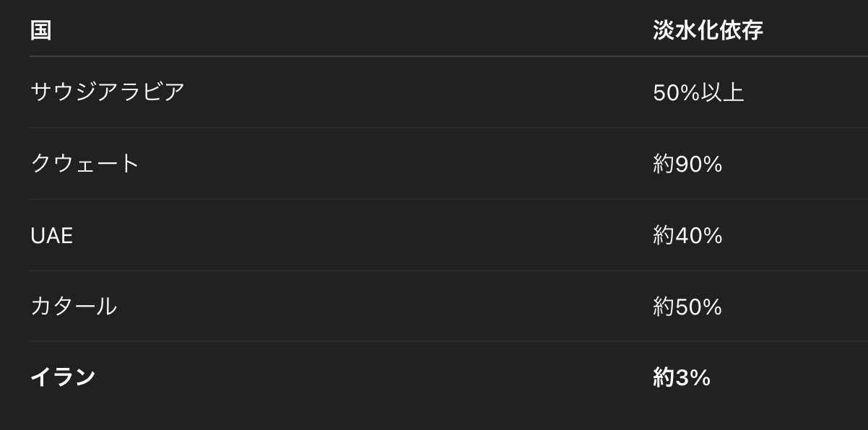
Task: Click the UAE country cell
Action: pyautogui.click(x=51, y=236)
